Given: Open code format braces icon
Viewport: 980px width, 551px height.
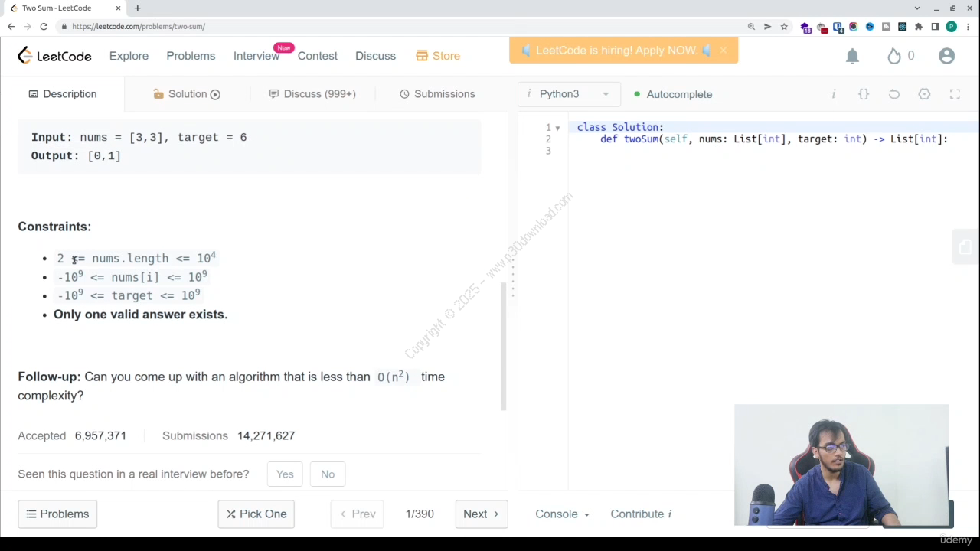Looking at the screenshot, I should (x=864, y=94).
